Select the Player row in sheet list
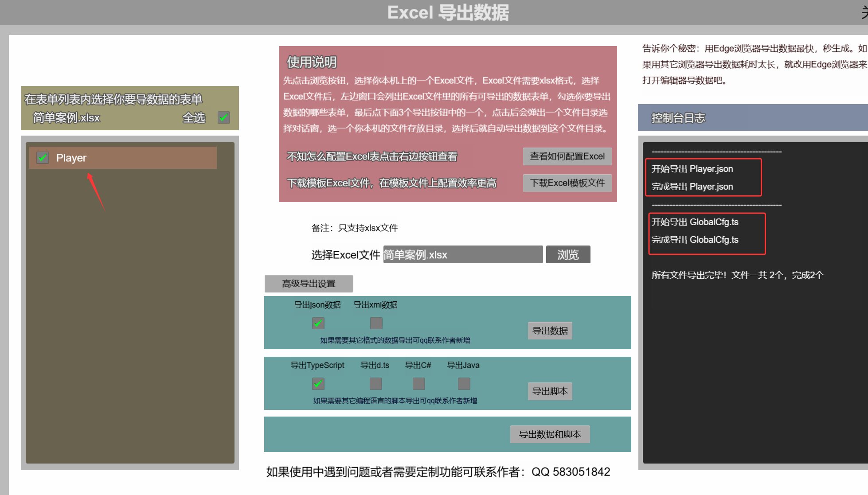868x495 pixels. pos(133,158)
